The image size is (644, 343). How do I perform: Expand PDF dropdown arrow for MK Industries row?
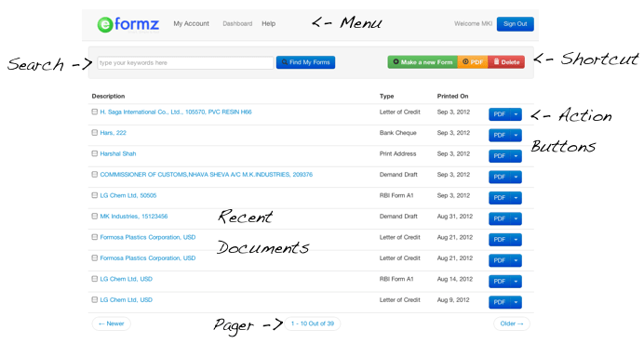[516, 219]
